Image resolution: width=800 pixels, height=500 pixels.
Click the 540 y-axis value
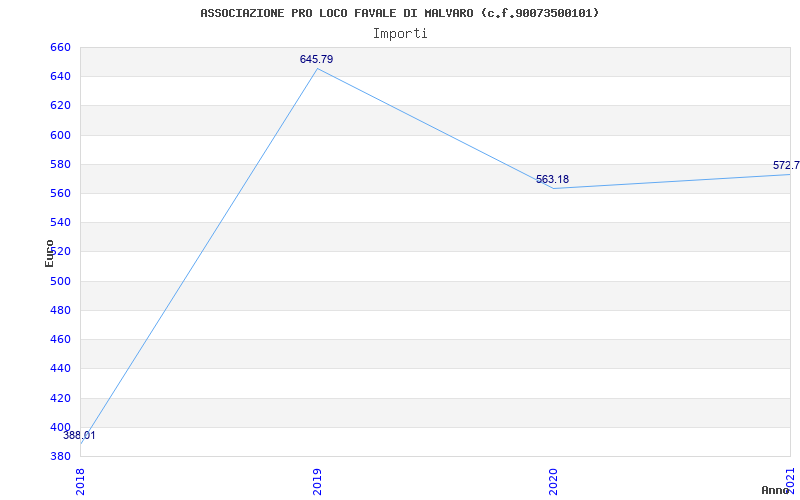[60, 222]
